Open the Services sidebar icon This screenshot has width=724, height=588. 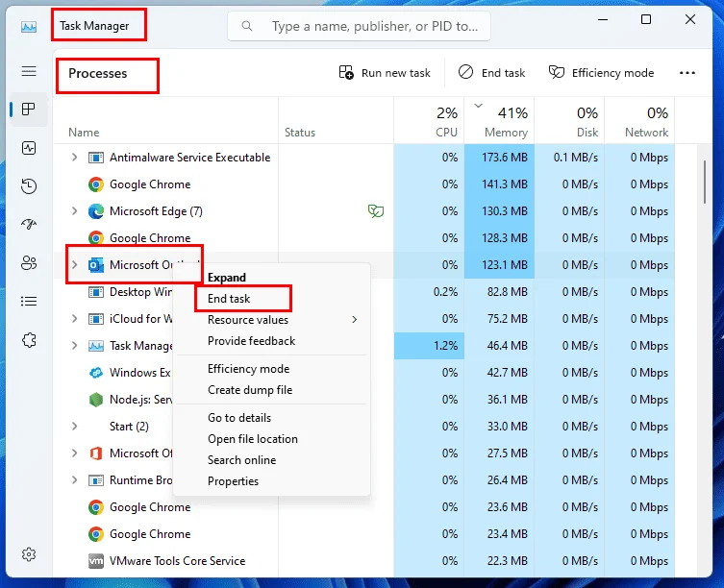coord(29,340)
